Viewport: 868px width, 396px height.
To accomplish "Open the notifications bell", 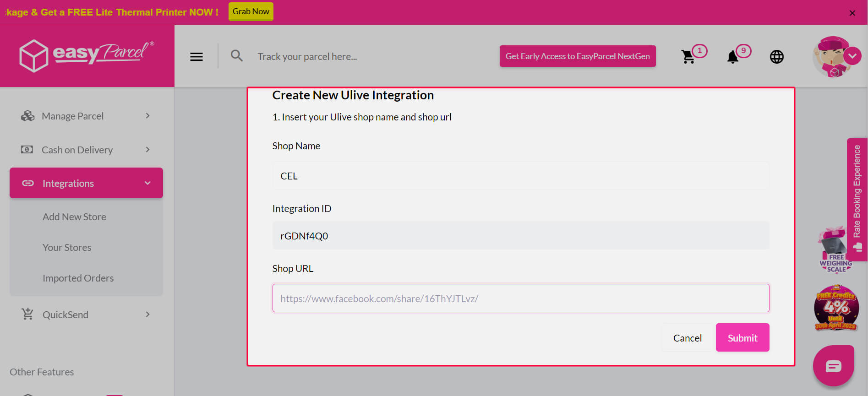I will coord(733,57).
